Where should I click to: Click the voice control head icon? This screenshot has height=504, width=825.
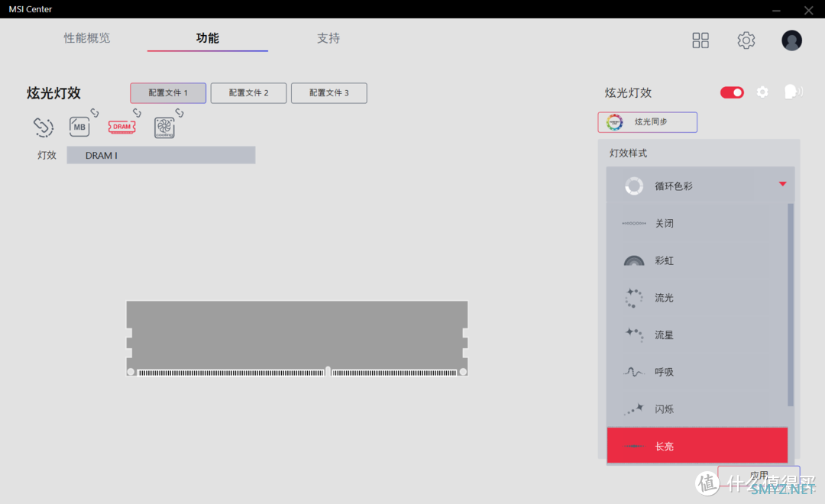793,92
